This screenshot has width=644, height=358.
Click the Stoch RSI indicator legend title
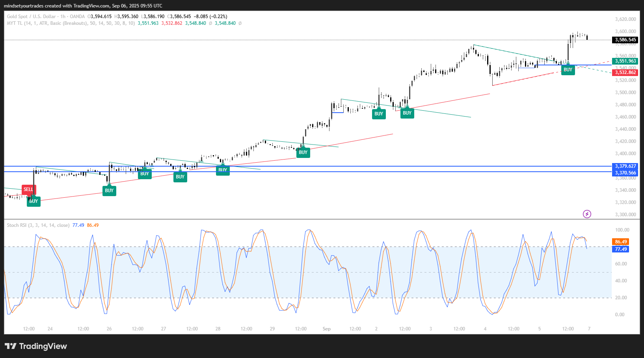pos(38,225)
